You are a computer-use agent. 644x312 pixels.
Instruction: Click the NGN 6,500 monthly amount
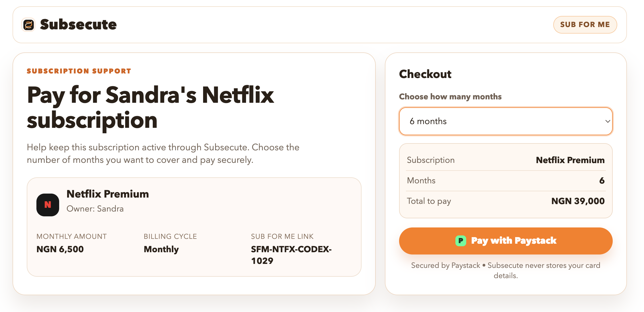pos(60,249)
